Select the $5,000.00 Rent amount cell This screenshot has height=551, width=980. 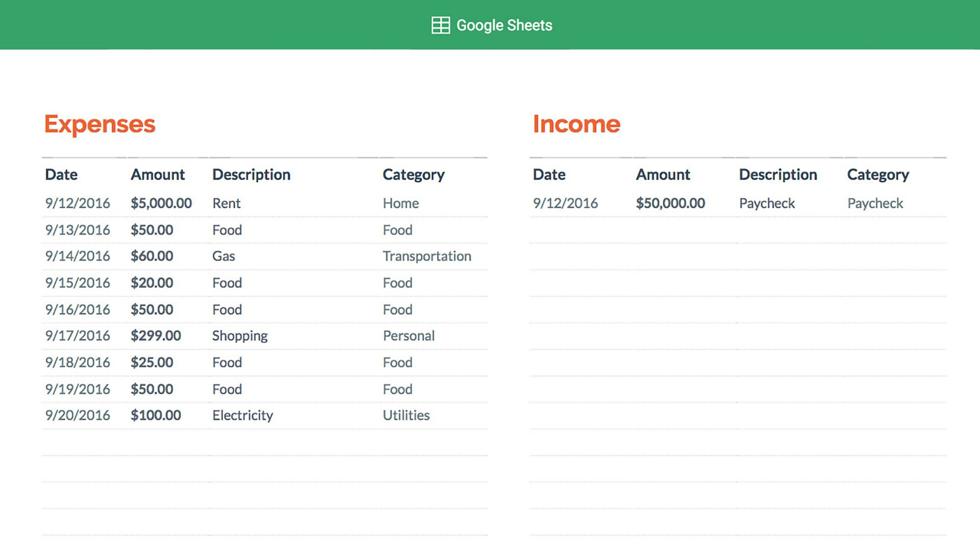pyautogui.click(x=161, y=203)
